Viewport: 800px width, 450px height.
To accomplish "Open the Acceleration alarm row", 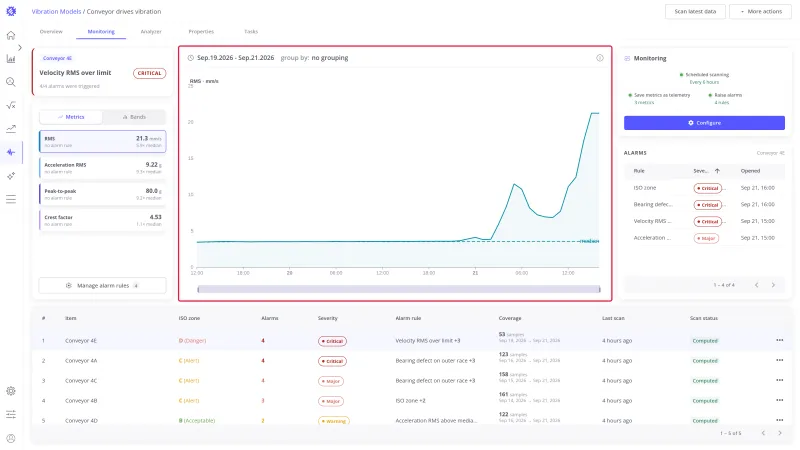I will click(x=704, y=238).
